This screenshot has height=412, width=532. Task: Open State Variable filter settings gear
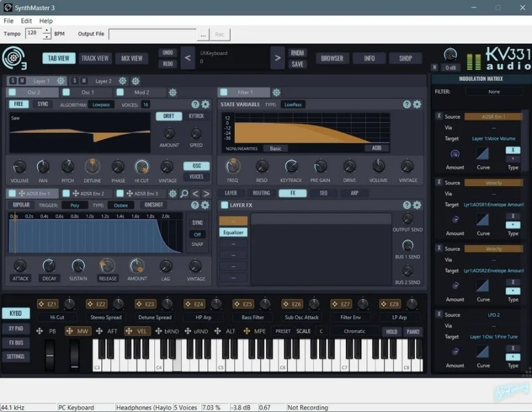point(417,104)
